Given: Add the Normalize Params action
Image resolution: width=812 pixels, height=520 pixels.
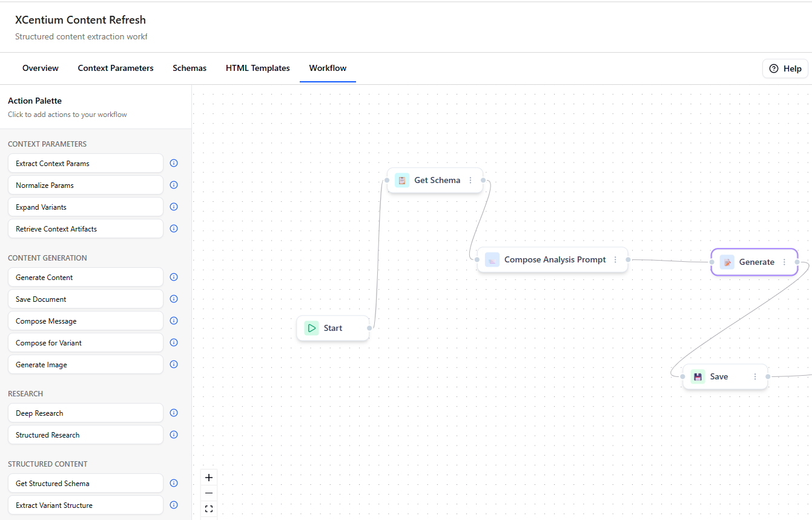Looking at the screenshot, I should pos(85,185).
